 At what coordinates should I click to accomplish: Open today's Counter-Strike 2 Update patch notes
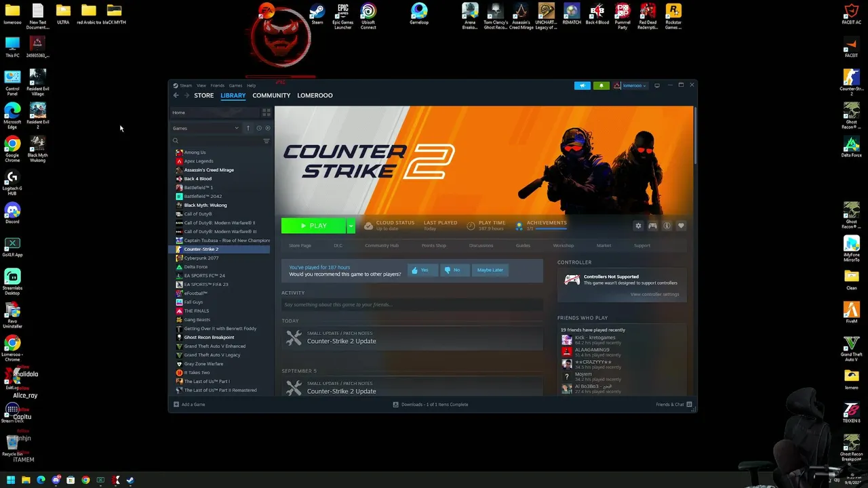coord(412,338)
